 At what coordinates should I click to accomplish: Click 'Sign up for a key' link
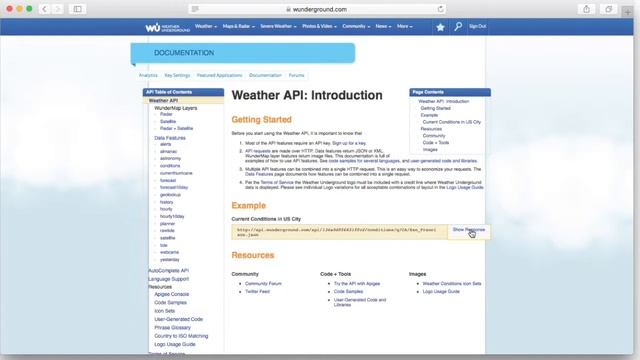pyautogui.click(x=349, y=143)
